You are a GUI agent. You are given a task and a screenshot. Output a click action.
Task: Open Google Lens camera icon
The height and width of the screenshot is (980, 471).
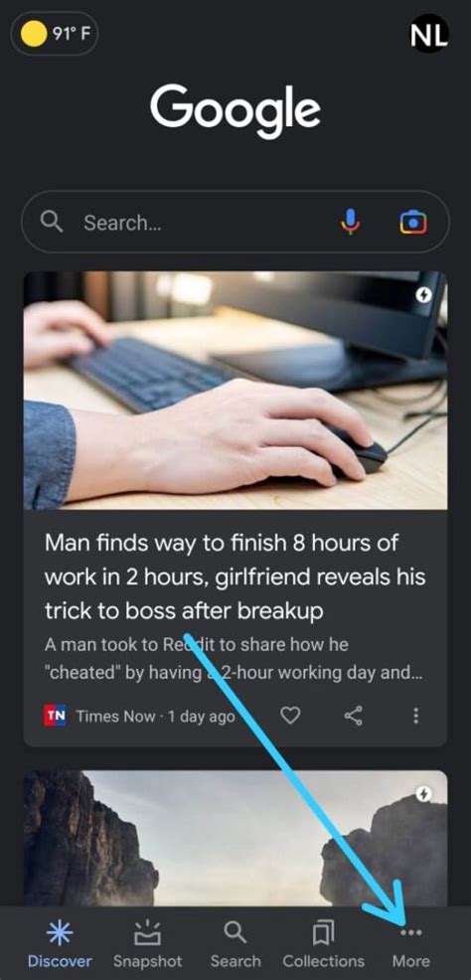click(413, 222)
